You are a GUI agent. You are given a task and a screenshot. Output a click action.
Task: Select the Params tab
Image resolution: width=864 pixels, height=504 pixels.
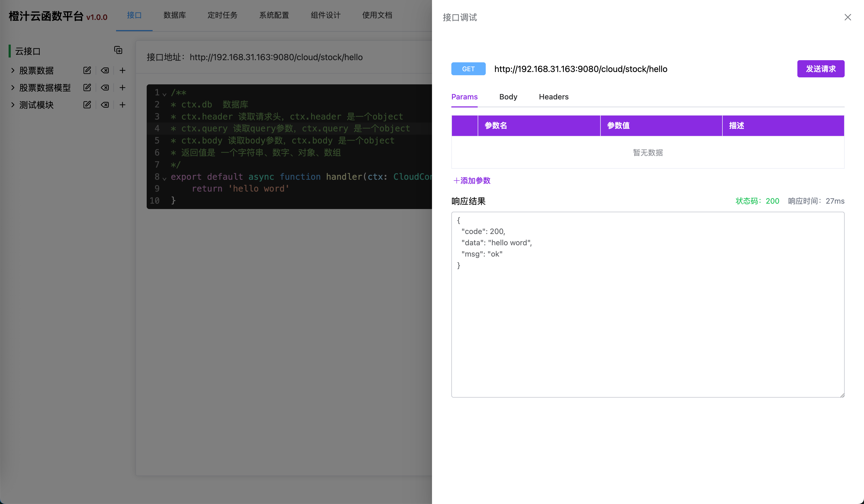pos(464,97)
